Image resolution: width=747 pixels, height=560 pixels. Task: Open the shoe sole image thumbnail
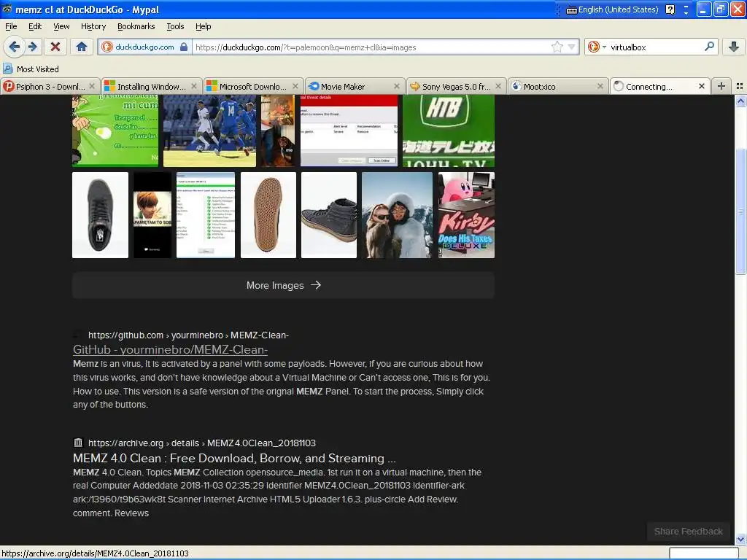pos(268,215)
